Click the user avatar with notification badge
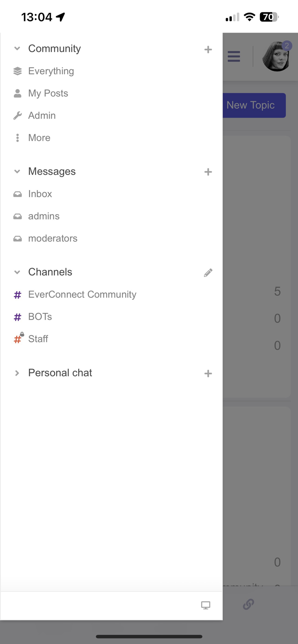Image resolution: width=298 pixels, height=644 pixels. click(276, 56)
